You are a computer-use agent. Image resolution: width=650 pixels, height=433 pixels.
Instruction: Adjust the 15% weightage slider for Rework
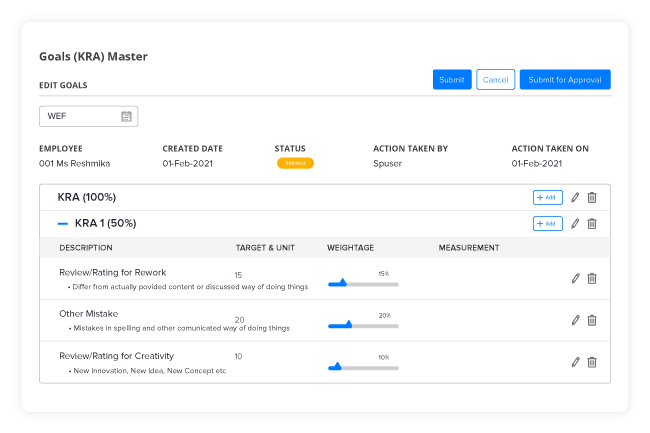(342, 284)
